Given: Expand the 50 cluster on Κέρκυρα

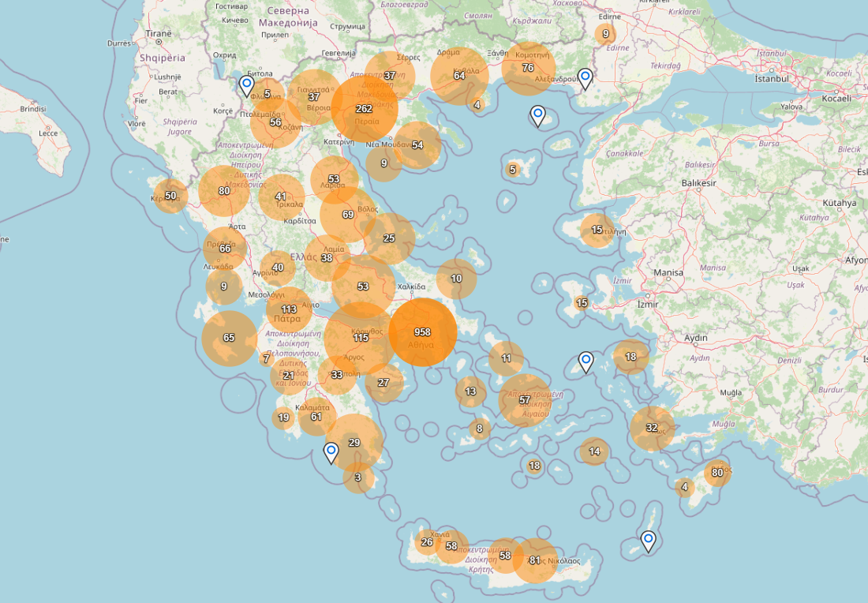Looking at the screenshot, I should [x=170, y=196].
